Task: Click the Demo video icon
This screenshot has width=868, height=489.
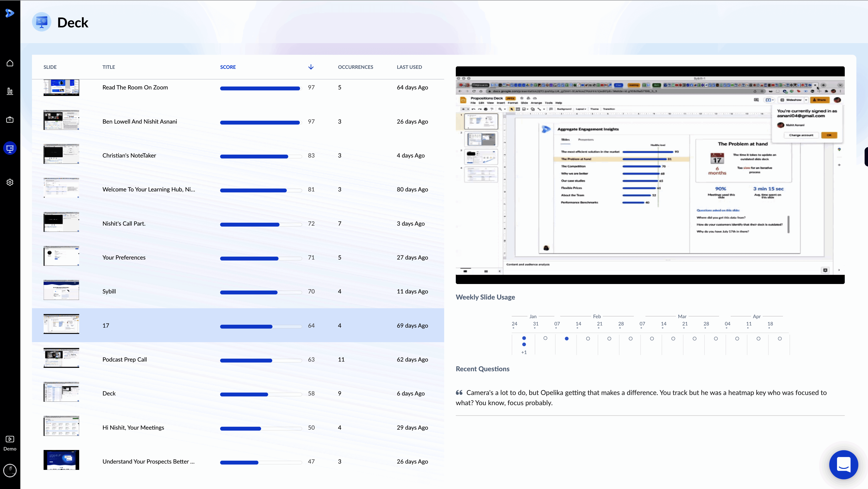Action: point(10,439)
